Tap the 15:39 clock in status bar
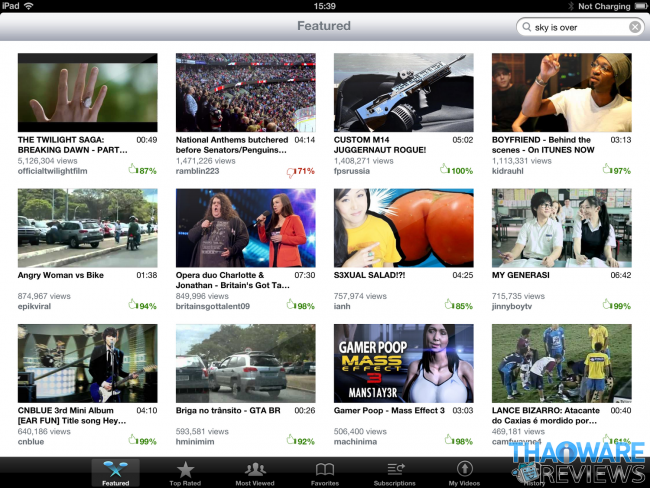The width and height of the screenshot is (650, 488). click(x=325, y=6)
